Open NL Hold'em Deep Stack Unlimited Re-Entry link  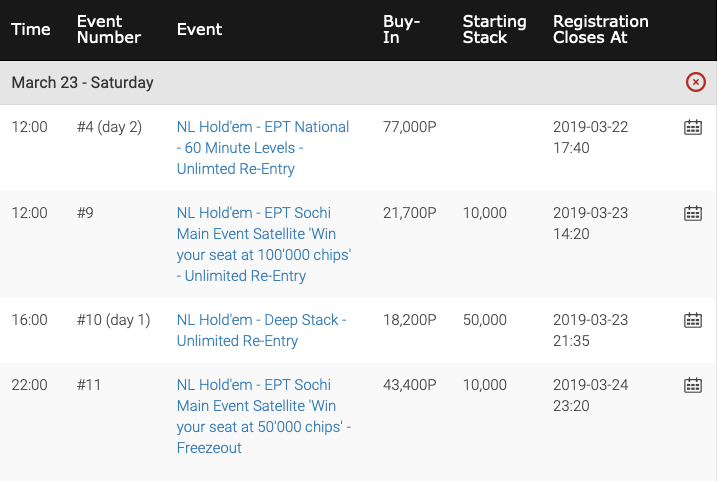coord(262,330)
